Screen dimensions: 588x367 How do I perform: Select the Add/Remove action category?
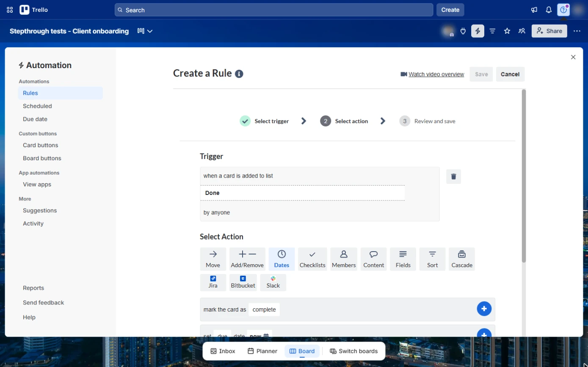247,259
